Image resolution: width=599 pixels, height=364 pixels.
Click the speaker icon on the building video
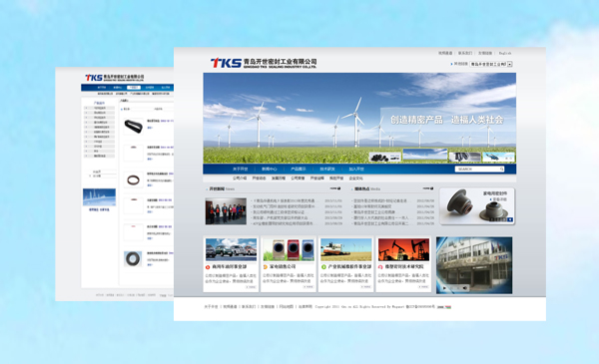pos(465,288)
